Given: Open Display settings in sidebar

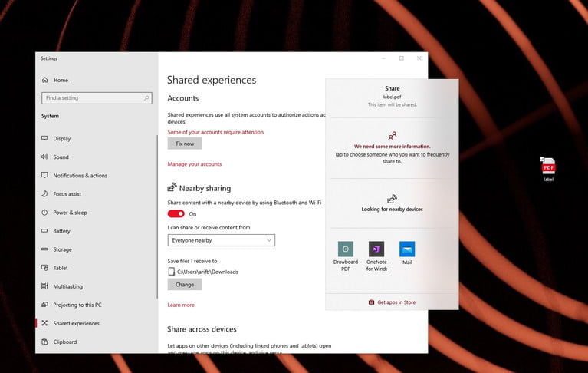Looking at the screenshot, I should click(x=62, y=139).
